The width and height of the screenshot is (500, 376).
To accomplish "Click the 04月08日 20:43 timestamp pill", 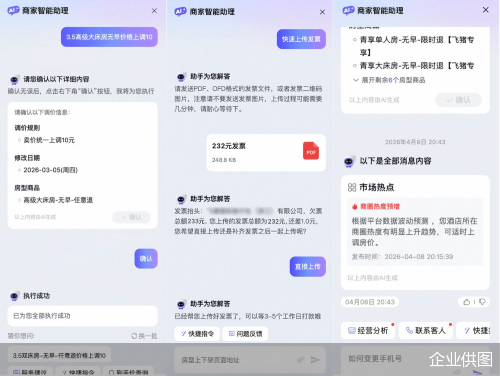I will pos(370,302).
